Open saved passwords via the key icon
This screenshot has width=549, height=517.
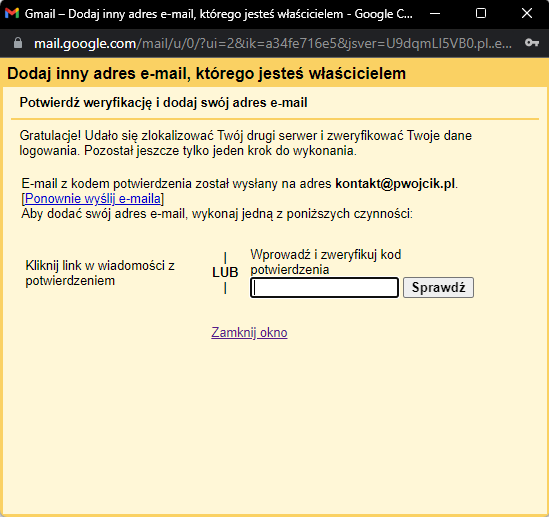[531, 43]
